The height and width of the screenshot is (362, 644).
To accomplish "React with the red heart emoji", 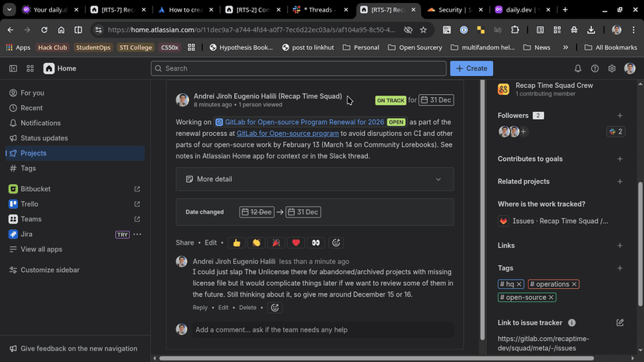I will tap(296, 242).
